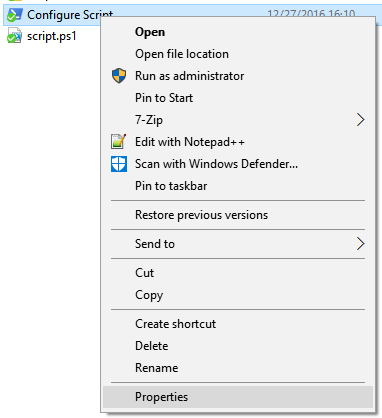Select the Configure Script shortcut icon
This screenshot has width=382, height=418.
[14, 15]
